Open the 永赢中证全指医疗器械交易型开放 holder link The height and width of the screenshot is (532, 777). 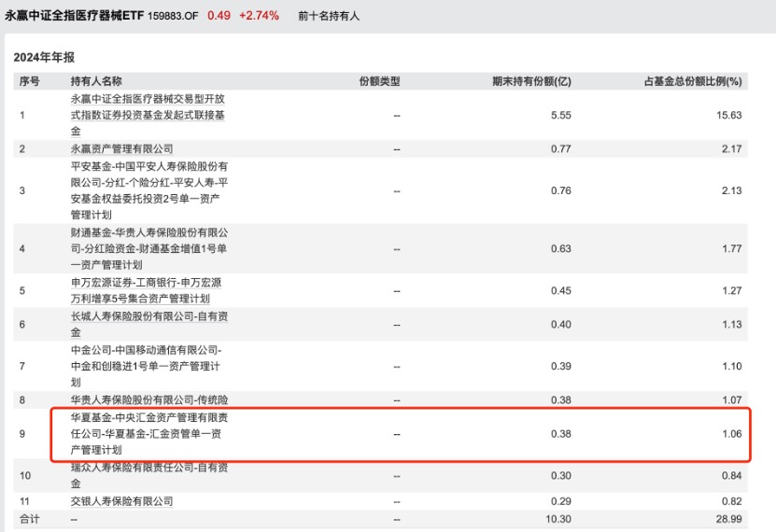tap(148, 115)
